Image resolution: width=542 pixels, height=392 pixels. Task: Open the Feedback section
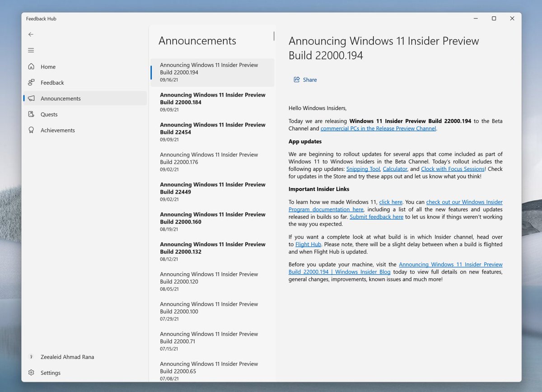(x=85, y=82)
